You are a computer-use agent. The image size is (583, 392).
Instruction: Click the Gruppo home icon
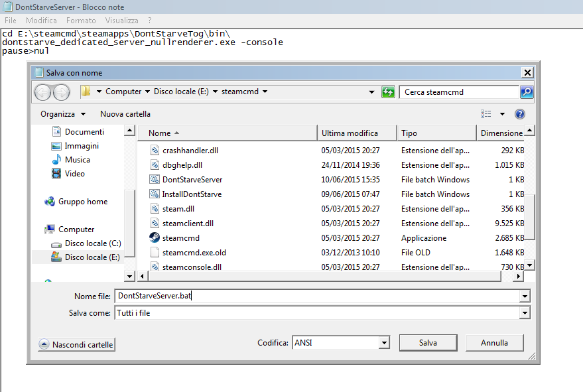(x=50, y=202)
